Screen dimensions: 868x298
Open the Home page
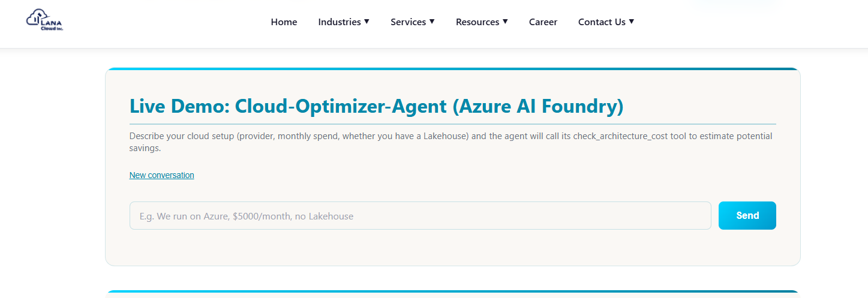284,22
